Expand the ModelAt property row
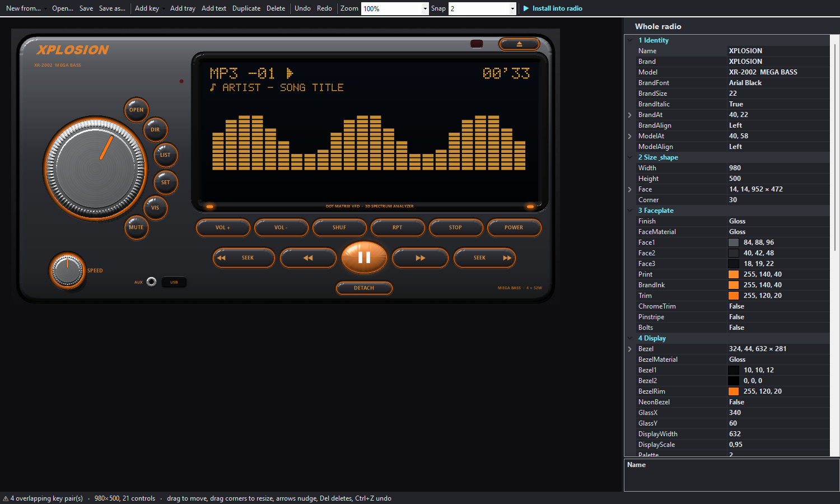The height and width of the screenshot is (504, 840). coord(630,136)
